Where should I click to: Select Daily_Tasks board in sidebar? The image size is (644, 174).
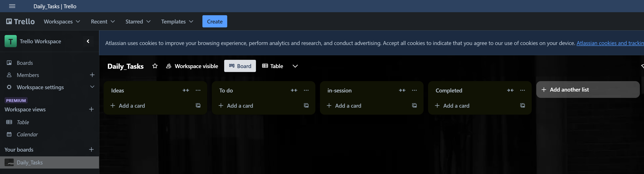(49, 162)
